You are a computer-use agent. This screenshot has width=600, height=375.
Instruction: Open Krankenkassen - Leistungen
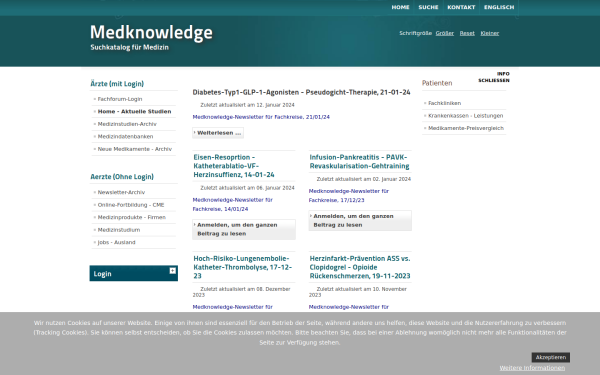pos(465,116)
